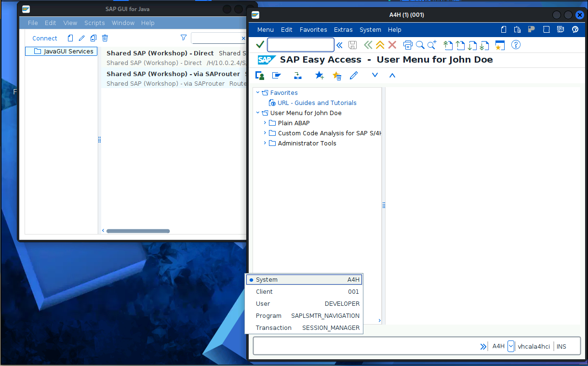Click the Change Favorites pencil icon
Image resolution: width=588 pixels, height=366 pixels.
point(354,75)
